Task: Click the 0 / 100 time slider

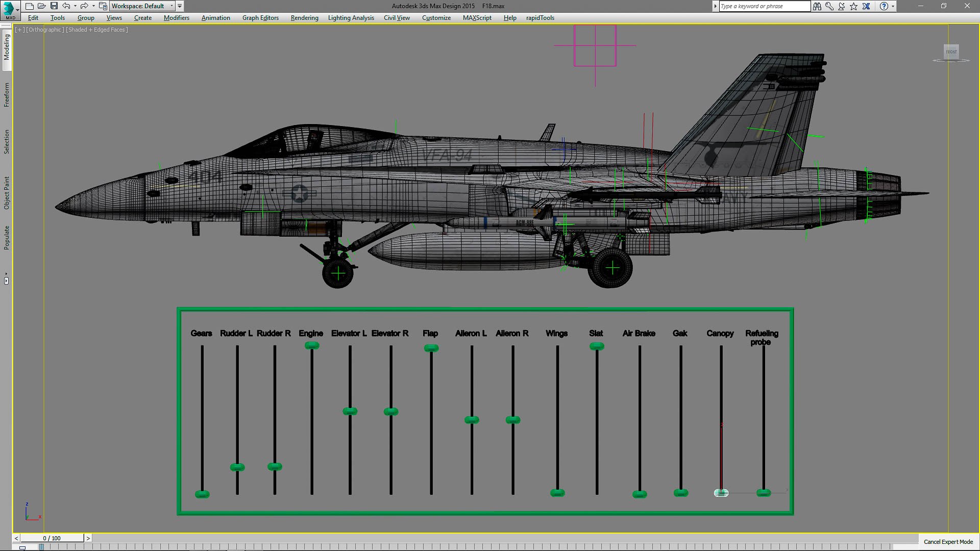Action: pyautogui.click(x=52, y=538)
